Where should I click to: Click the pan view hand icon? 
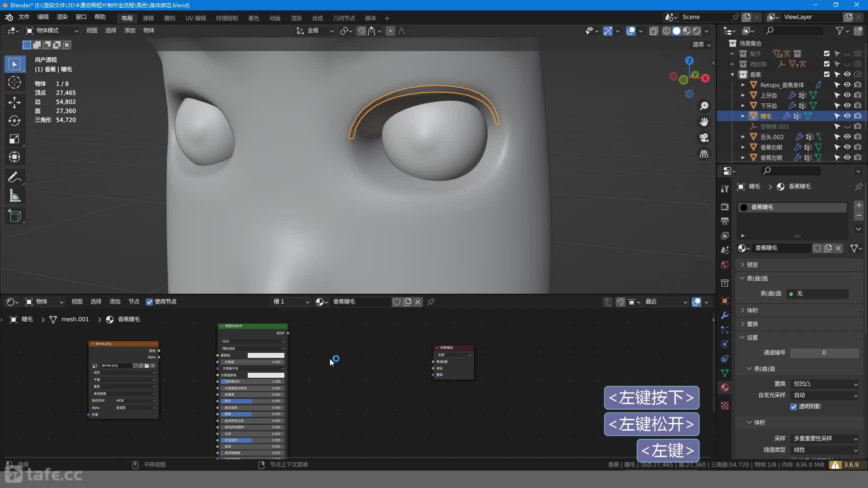[704, 122]
